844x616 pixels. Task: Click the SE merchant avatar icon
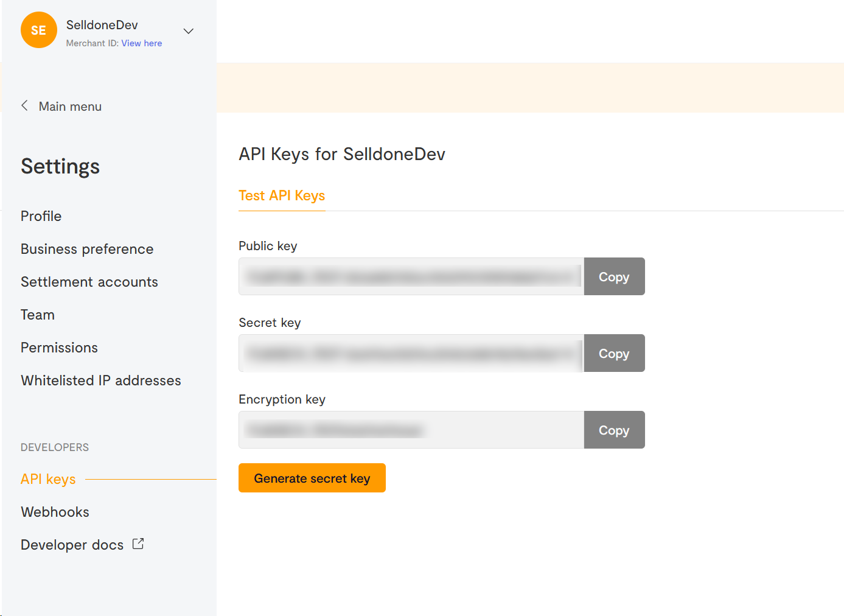[38, 30]
